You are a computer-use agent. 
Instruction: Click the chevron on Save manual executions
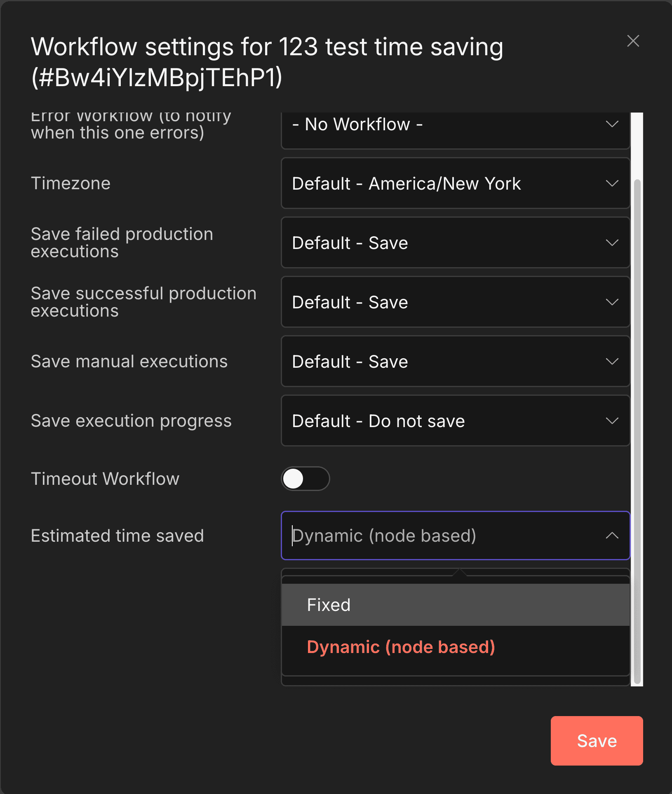click(x=612, y=362)
